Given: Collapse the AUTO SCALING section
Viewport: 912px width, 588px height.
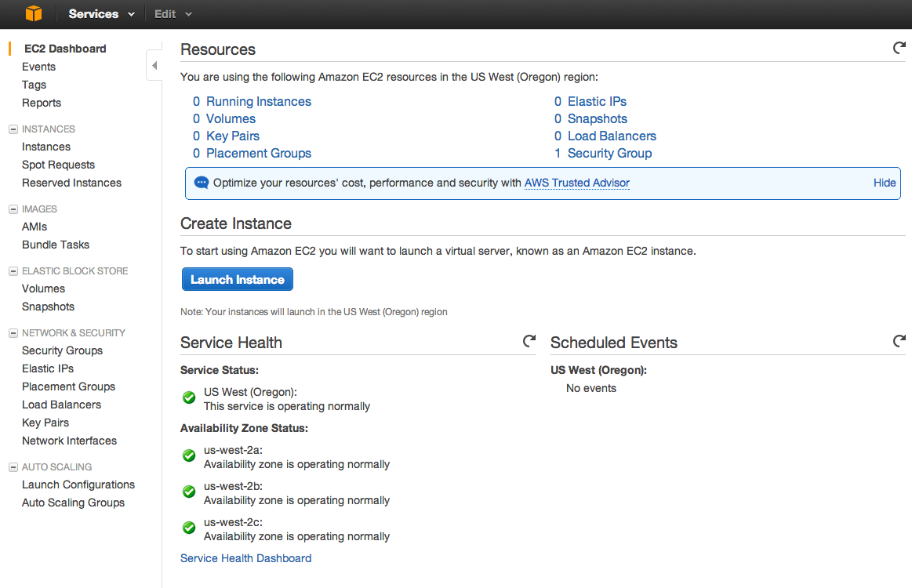Looking at the screenshot, I should pyautogui.click(x=13, y=467).
